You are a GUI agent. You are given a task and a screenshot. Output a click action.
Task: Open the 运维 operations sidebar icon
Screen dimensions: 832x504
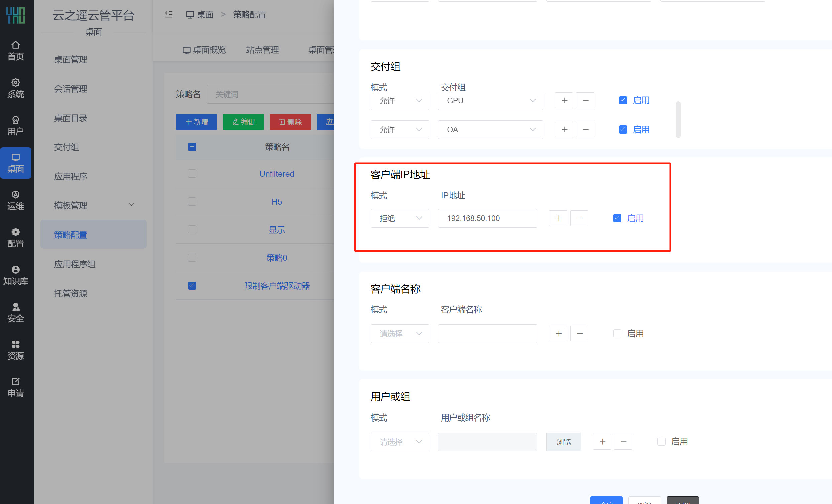[15, 200]
